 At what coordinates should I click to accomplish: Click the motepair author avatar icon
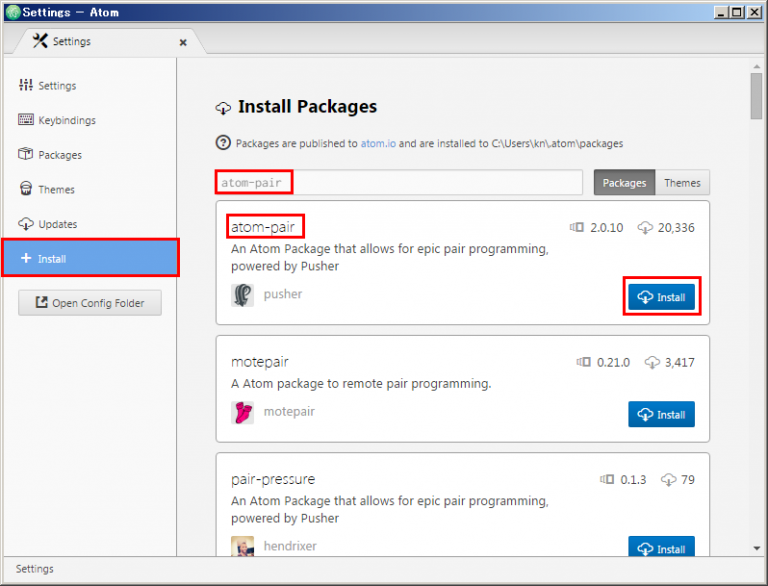[x=242, y=412]
